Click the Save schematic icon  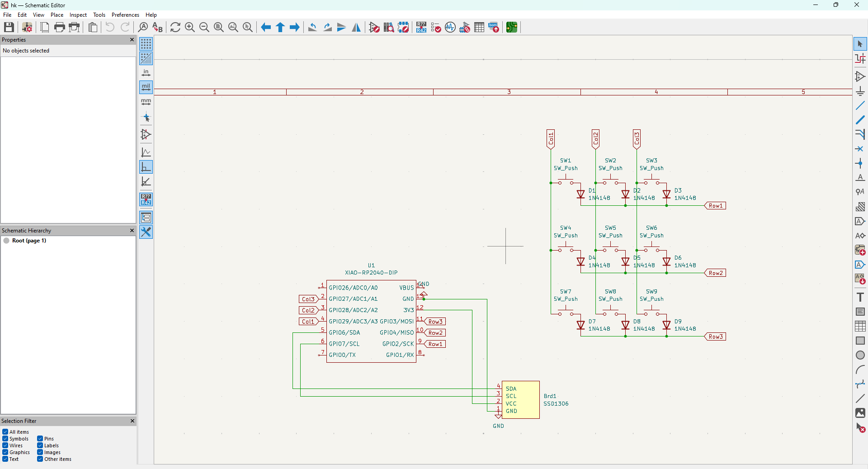[x=9, y=27]
